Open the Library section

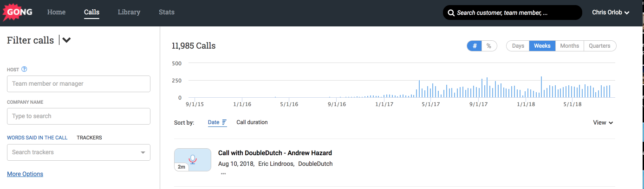129,12
